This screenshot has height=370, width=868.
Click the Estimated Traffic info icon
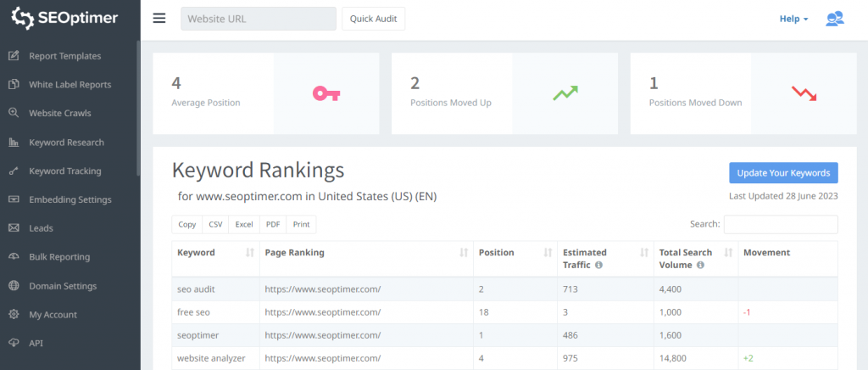click(x=599, y=265)
